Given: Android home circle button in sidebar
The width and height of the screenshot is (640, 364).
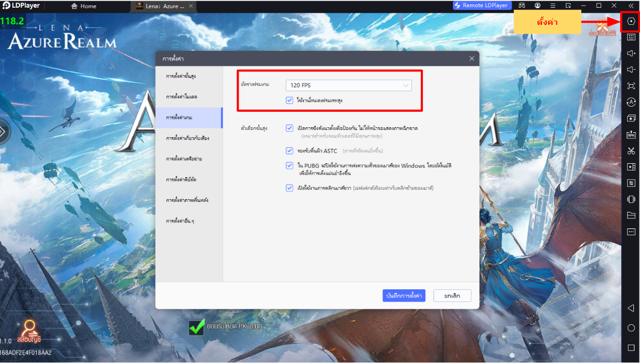Looking at the screenshot, I should (x=631, y=328).
